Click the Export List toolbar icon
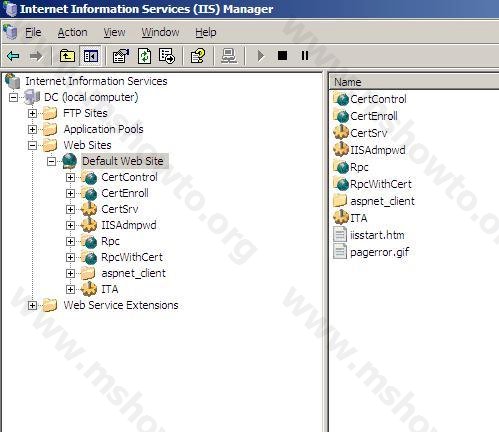This screenshot has height=432, width=499. click(167, 56)
